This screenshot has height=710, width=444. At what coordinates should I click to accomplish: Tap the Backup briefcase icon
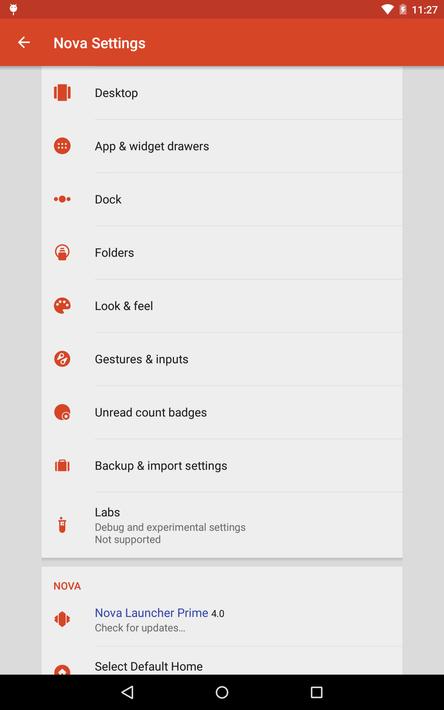tap(62, 465)
